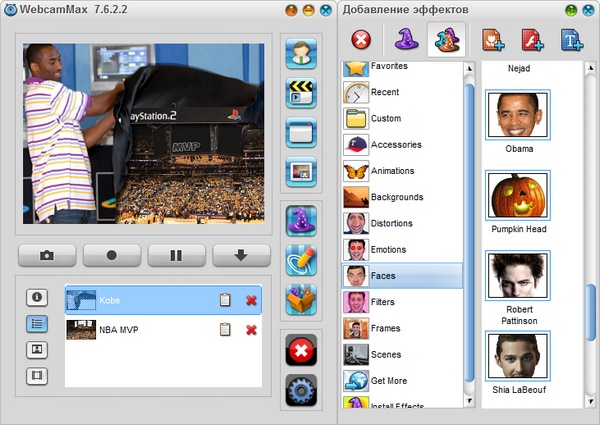
Task: Apply the Pumpkin Head effect thumbnail
Action: point(518,195)
